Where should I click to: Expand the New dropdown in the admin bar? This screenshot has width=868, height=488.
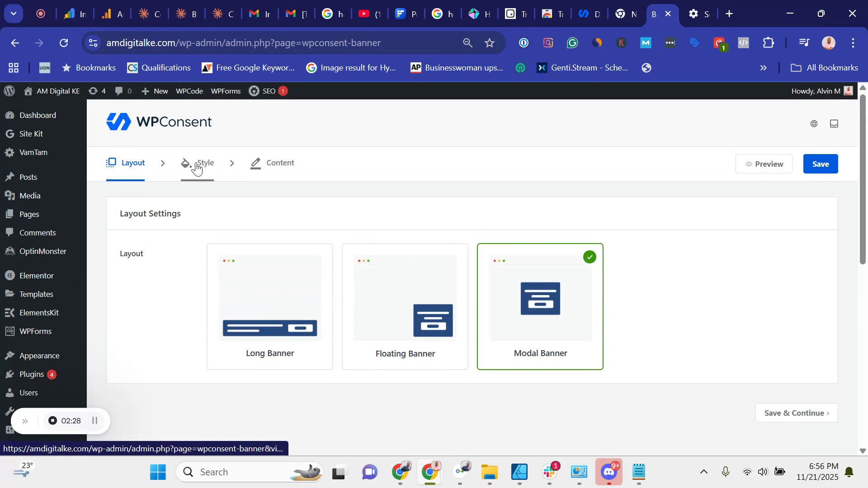pyautogui.click(x=155, y=91)
